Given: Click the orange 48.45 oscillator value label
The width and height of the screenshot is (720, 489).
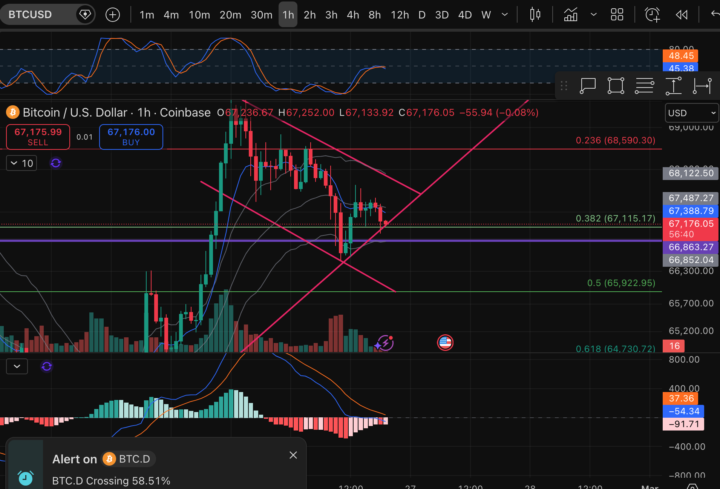Looking at the screenshot, I should click(681, 56).
